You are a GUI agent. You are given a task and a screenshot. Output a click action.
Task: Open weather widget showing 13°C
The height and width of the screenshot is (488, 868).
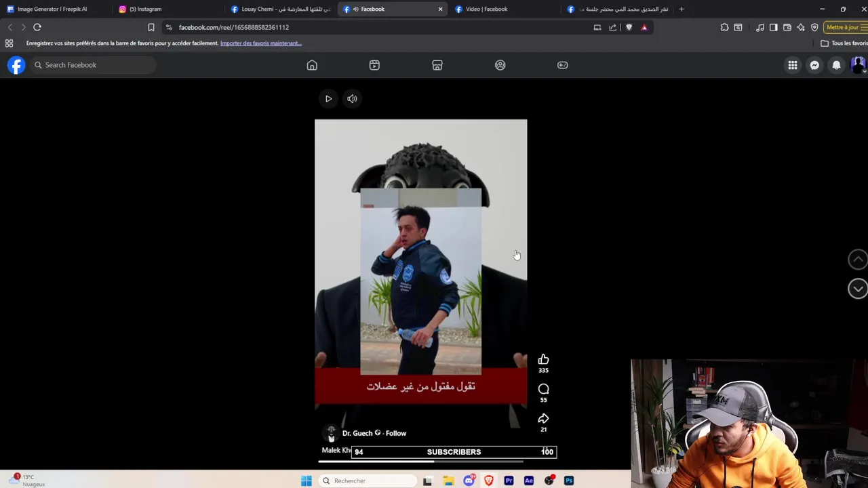27,481
